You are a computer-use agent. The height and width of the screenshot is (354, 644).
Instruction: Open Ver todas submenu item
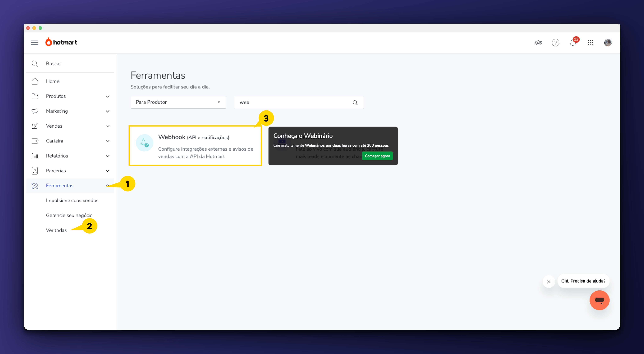(56, 230)
